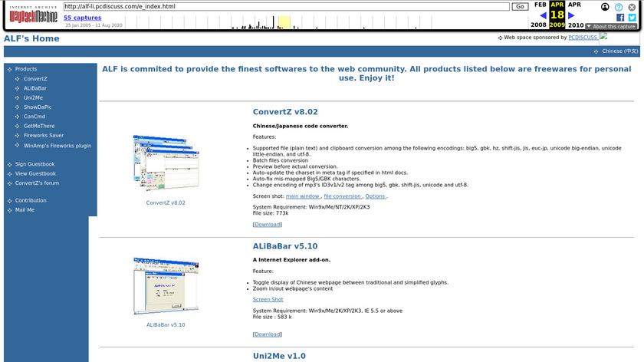644x362 pixels.
Task: Open Fireworks Saver in the sidebar
Action: pyautogui.click(x=44, y=136)
